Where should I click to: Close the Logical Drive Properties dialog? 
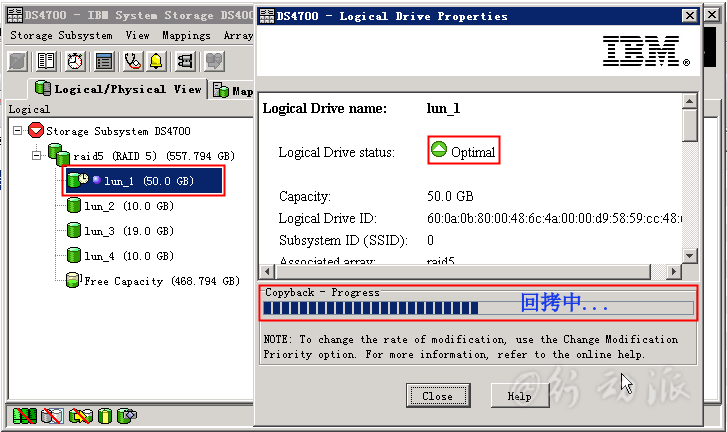pos(690,16)
